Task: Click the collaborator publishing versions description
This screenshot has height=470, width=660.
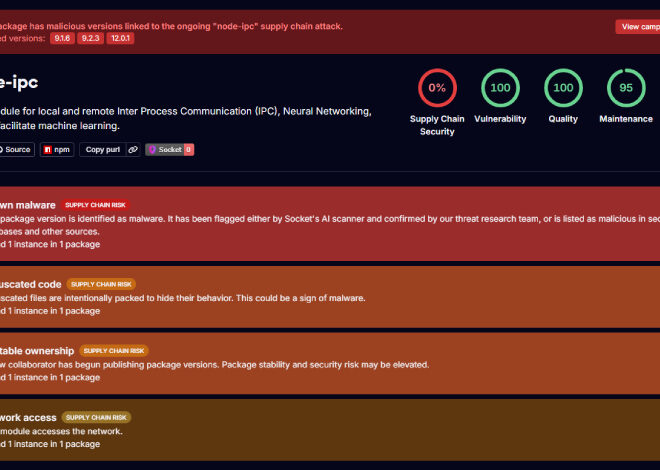Action: (215, 365)
